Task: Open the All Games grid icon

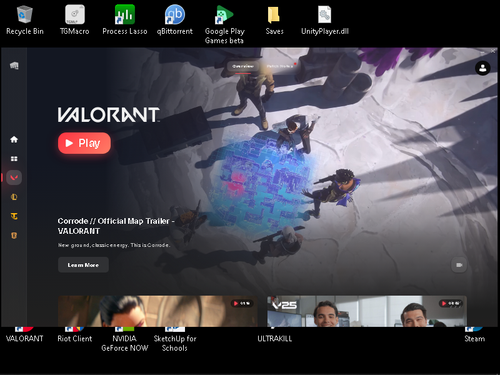Action: pyautogui.click(x=14, y=159)
